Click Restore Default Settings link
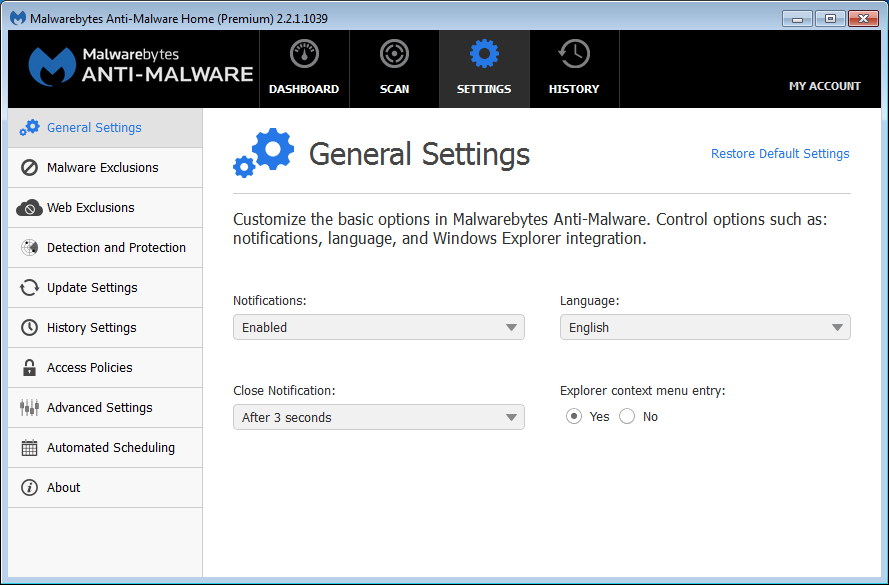The image size is (889, 585). pyautogui.click(x=780, y=154)
